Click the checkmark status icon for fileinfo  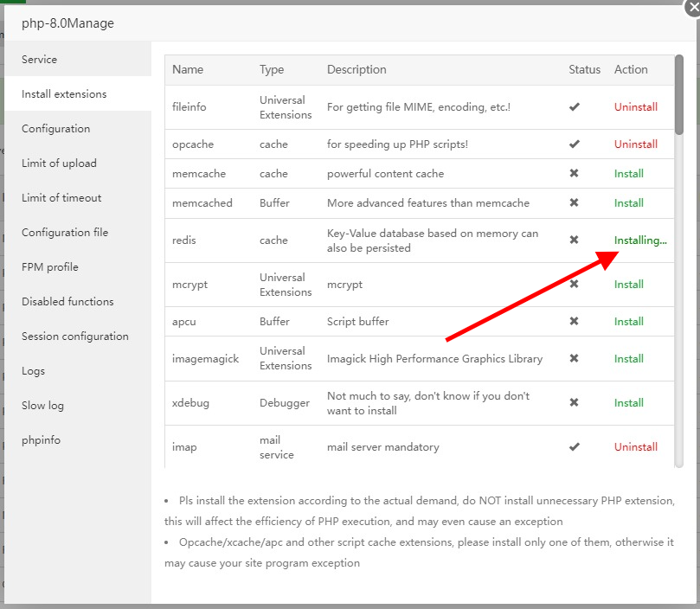[575, 107]
